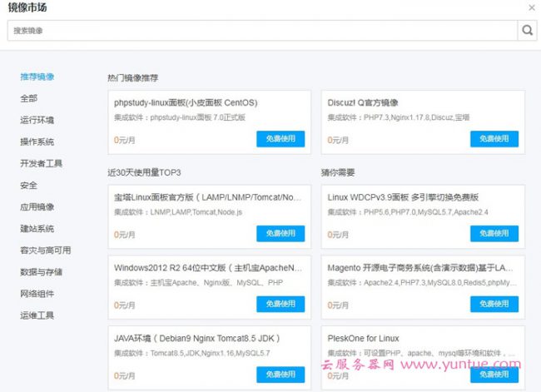Use Linux WDCPv3.9面板 image for free
Viewport: 541px width, 392px height.
(x=494, y=234)
